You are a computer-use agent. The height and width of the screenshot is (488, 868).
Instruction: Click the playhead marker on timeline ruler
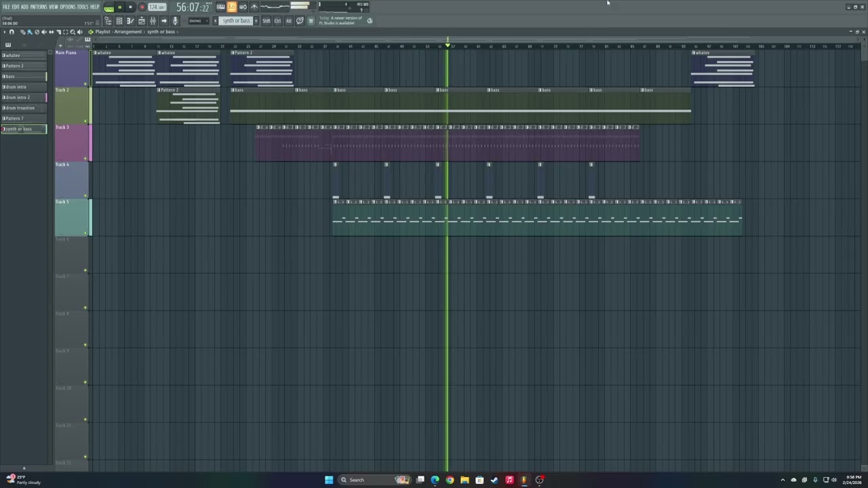[x=448, y=45]
